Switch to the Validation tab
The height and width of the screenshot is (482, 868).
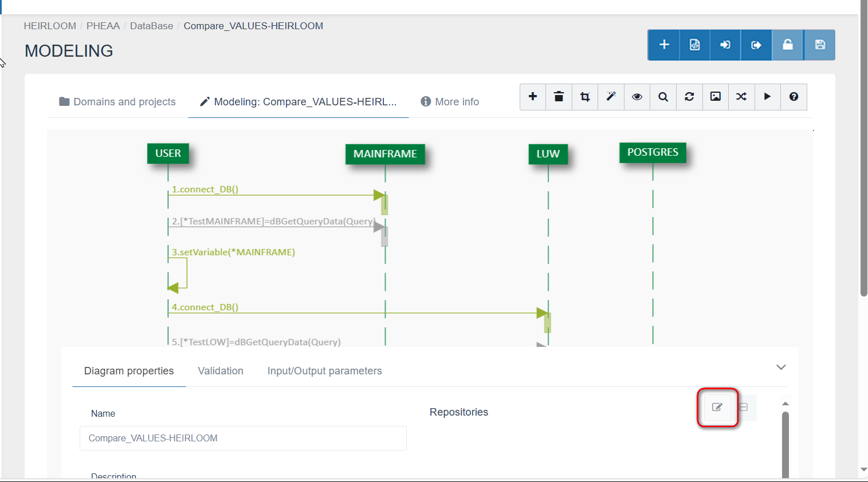point(221,370)
